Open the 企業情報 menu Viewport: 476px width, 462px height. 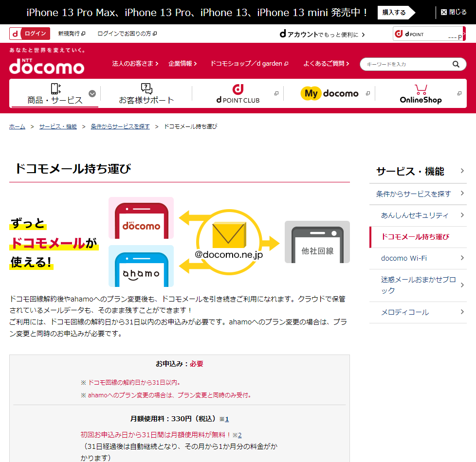pyautogui.click(x=183, y=63)
